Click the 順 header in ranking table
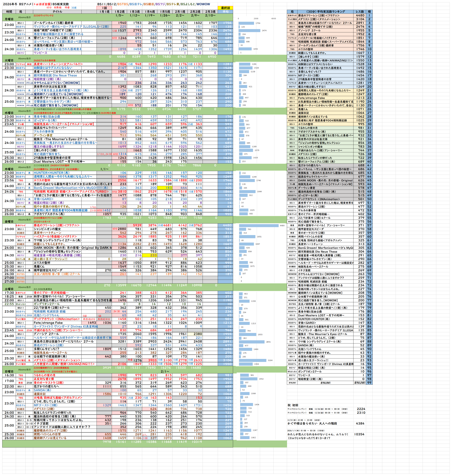The height and width of the screenshot is (476, 452). [x=369, y=12]
